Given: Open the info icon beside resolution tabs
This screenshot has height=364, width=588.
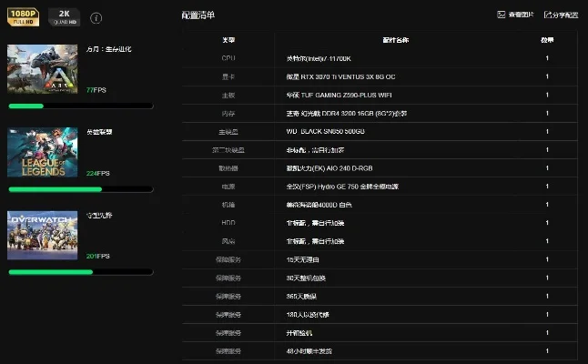Looking at the screenshot, I should coord(96,18).
